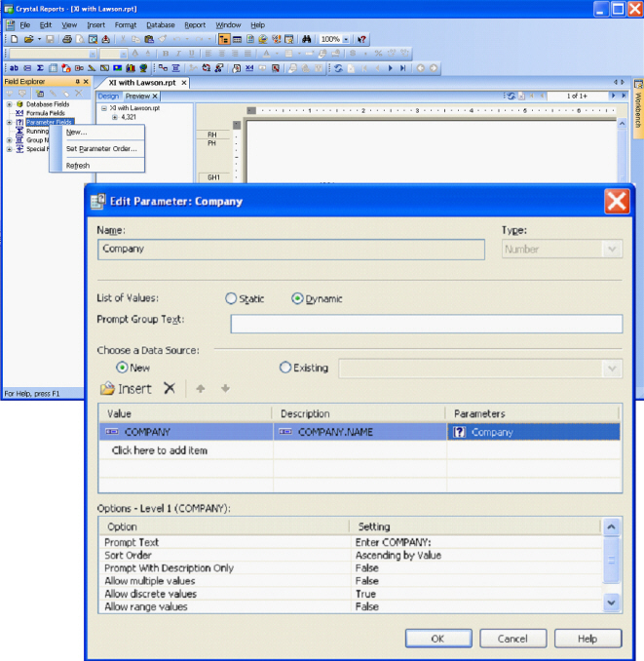Click the Print toolbar icon
Screen dimensions: 644x661
coord(66,39)
